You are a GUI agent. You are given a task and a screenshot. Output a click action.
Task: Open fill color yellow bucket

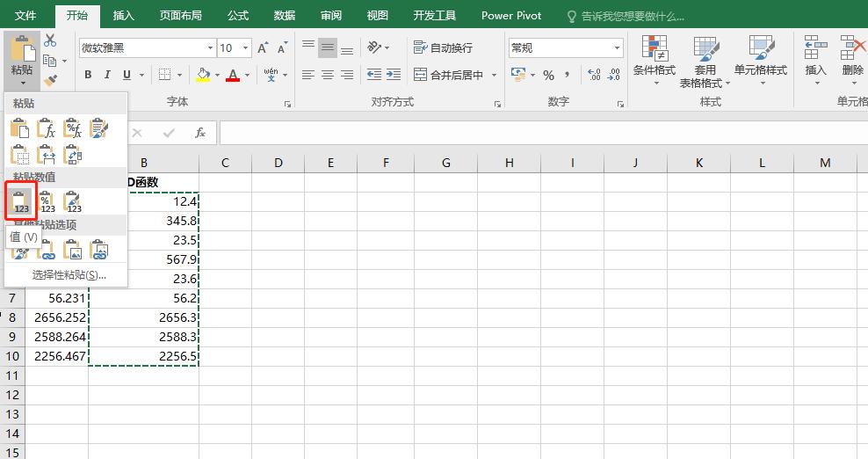pos(203,74)
